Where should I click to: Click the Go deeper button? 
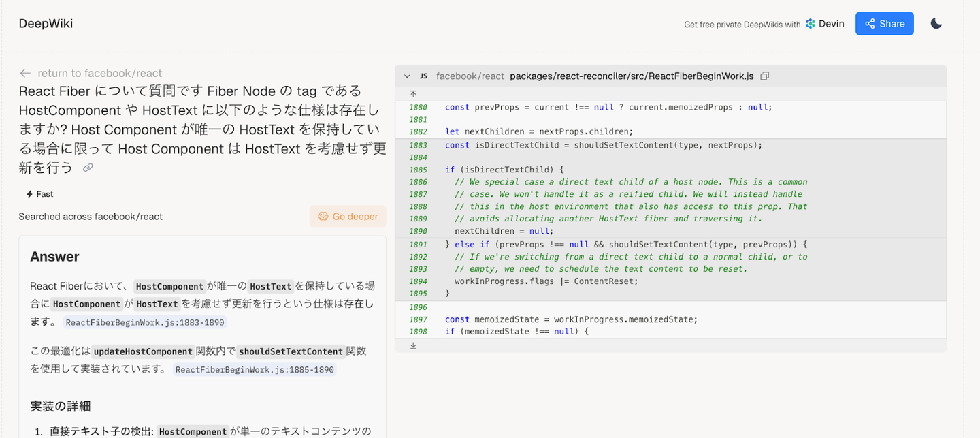[x=348, y=216]
